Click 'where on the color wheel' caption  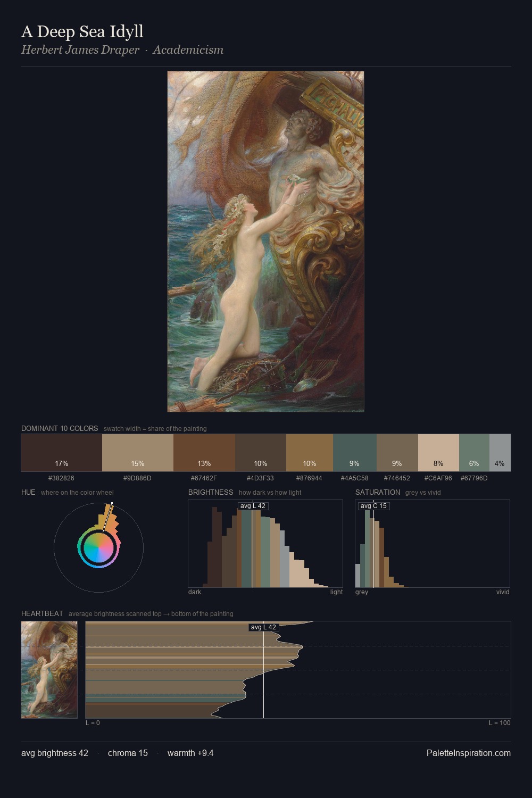(77, 493)
